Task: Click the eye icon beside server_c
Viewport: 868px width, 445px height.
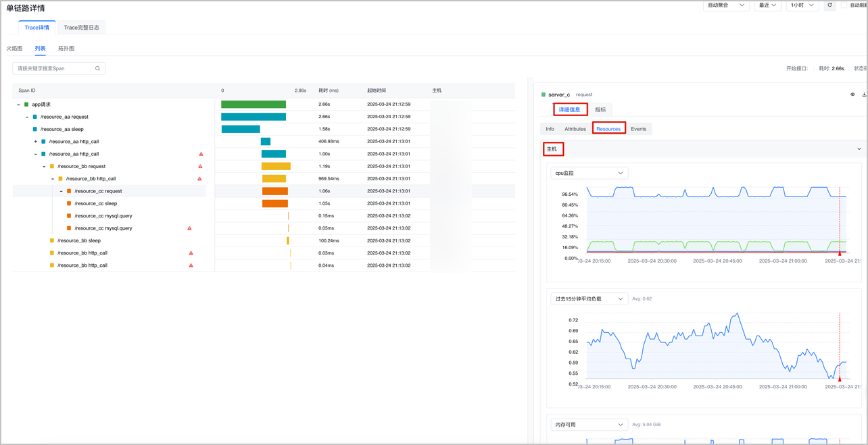Action: [x=852, y=95]
